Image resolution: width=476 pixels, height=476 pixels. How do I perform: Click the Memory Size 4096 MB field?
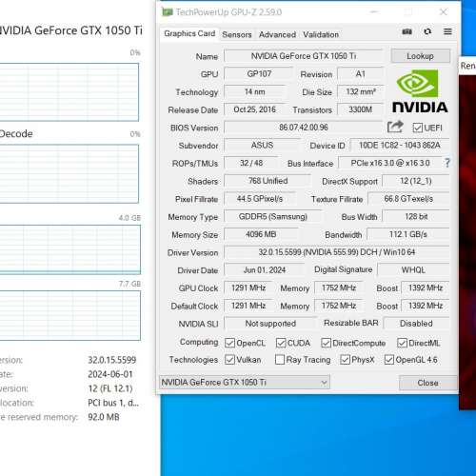(261, 234)
